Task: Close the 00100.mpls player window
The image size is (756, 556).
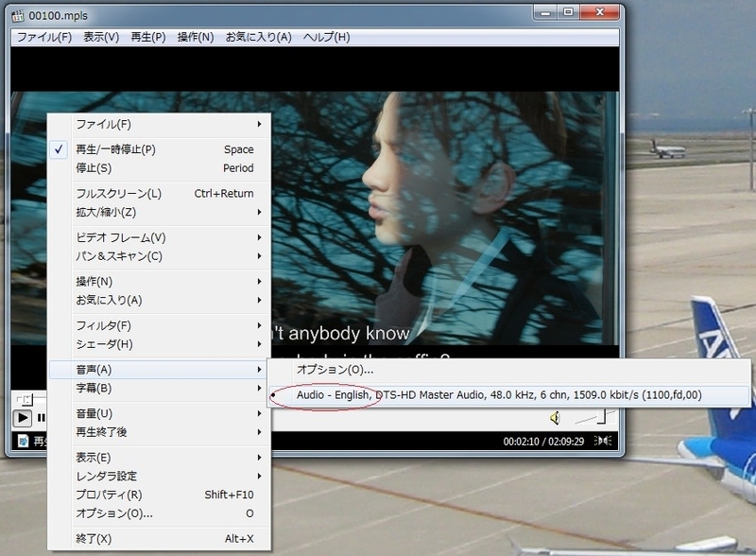Action: (600, 12)
